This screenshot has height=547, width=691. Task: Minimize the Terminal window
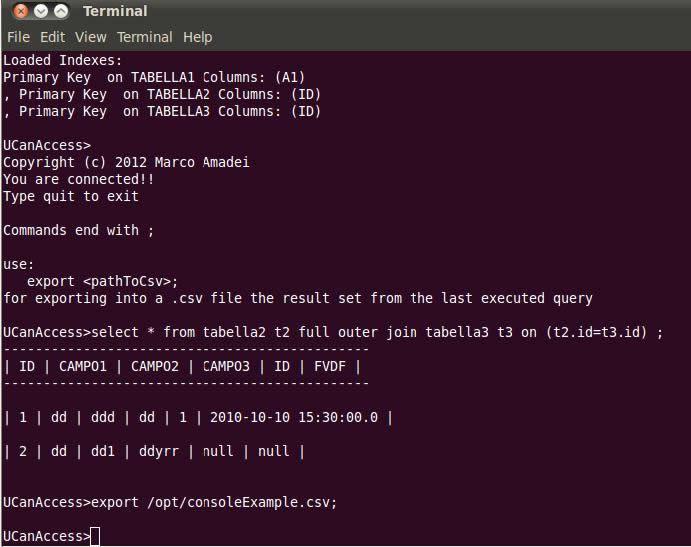click(41, 11)
